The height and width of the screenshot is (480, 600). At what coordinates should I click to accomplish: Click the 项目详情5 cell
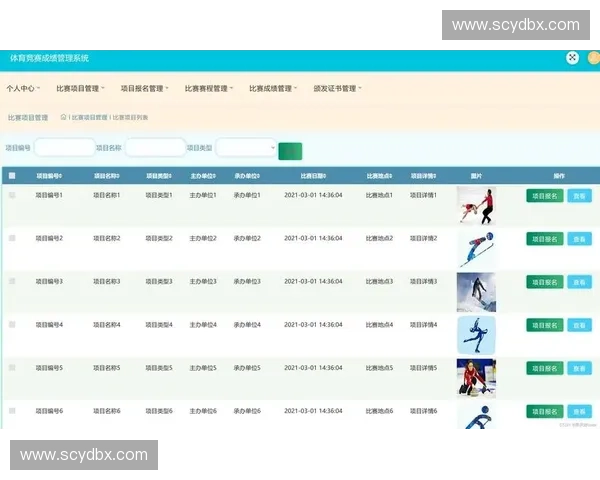click(424, 368)
